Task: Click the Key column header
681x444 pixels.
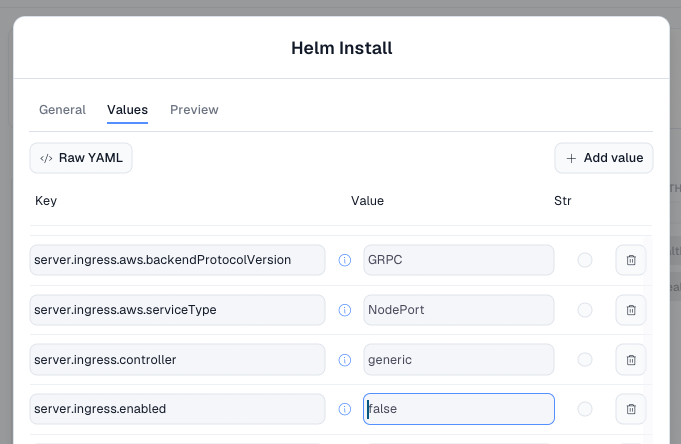Action: 46,201
